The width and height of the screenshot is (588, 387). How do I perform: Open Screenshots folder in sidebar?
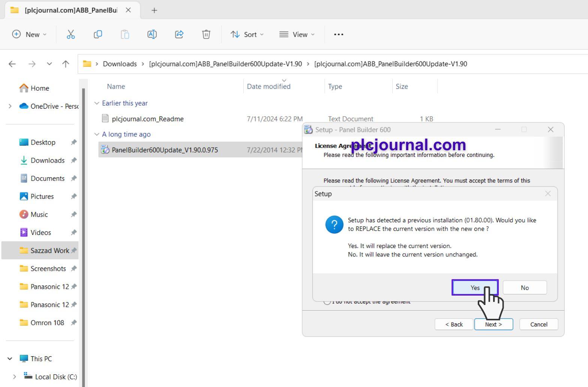point(48,269)
